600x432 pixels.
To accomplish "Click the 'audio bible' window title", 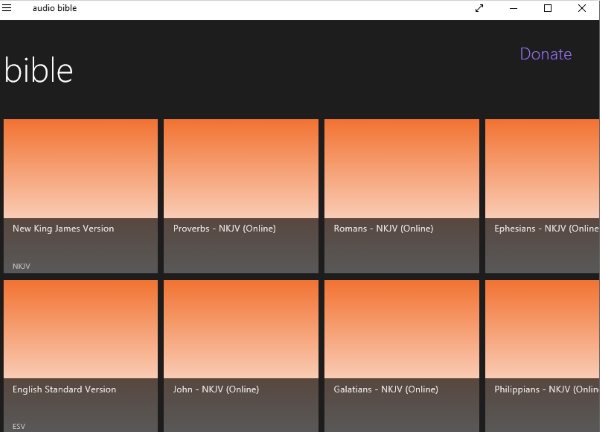I will [55, 8].
